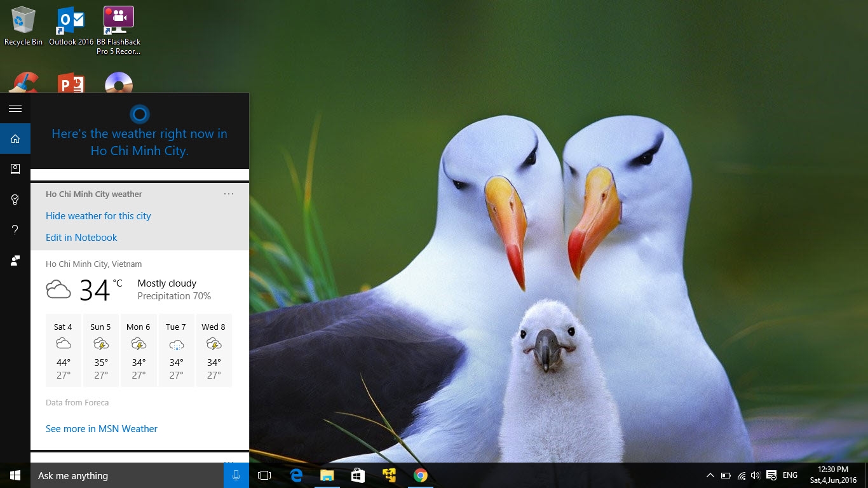Click the large cloud weather icon

(x=58, y=290)
